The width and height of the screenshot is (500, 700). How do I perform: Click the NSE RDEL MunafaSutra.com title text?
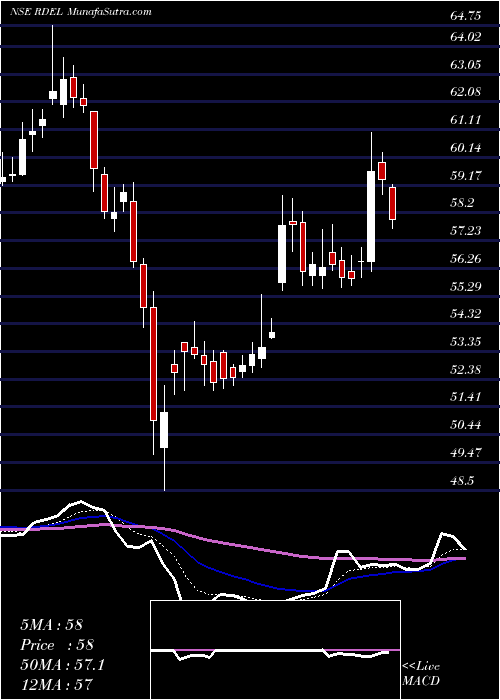81,12
